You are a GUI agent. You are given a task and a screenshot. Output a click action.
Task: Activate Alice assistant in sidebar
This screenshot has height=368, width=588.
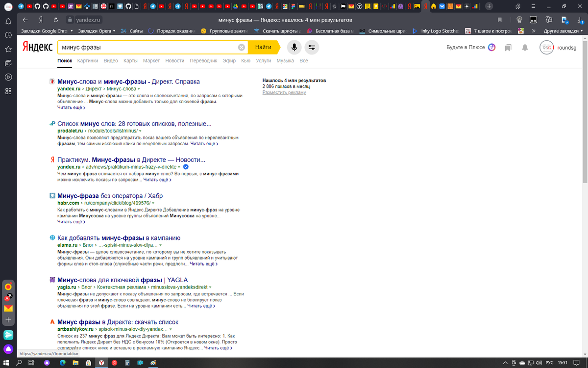point(8,349)
